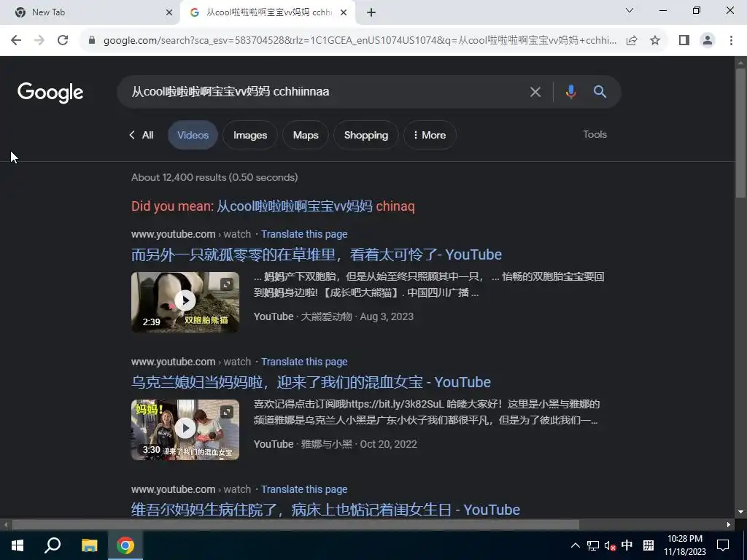The width and height of the screenshot is (747, 560).
Task: Open the 2:39 panda video thumbnail
Action: (185, 302)
